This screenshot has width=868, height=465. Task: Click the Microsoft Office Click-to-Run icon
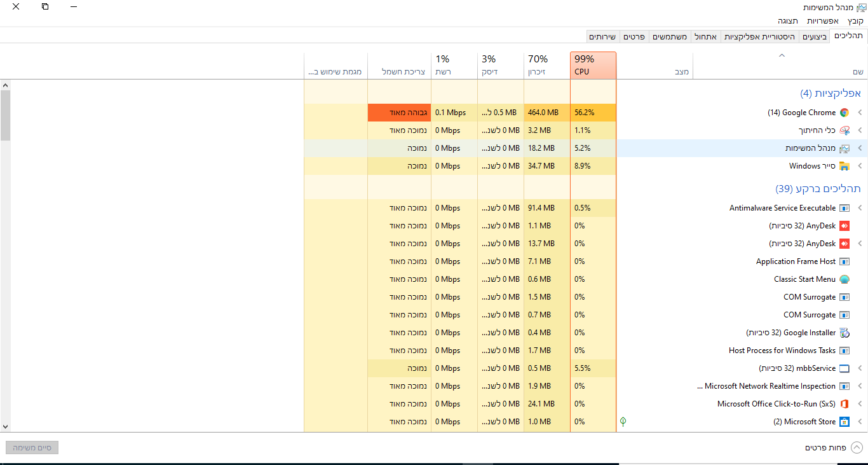point(844,404)
